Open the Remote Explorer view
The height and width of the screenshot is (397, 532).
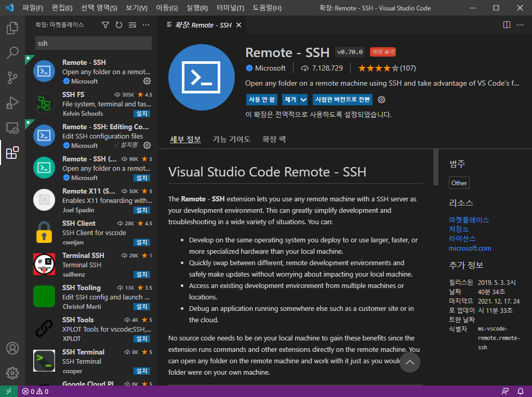(x=12, y=128)
